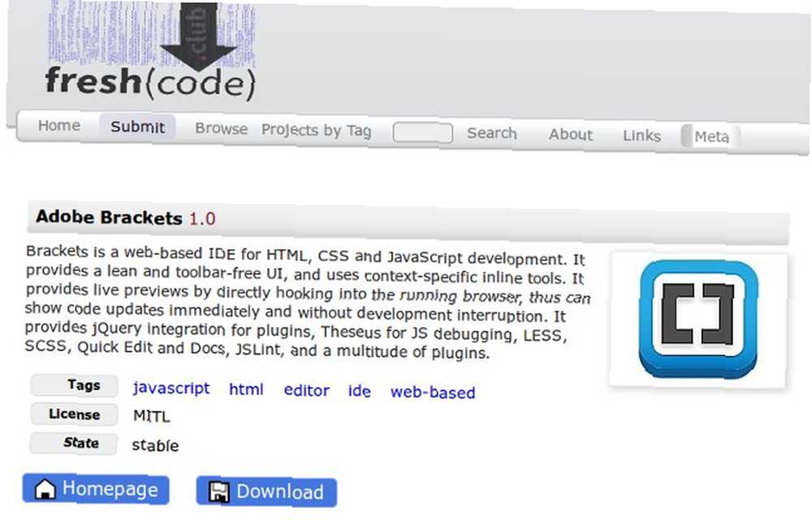Follow the html tag link
Viewport: 812px width, 529px height.
(246, 389)
